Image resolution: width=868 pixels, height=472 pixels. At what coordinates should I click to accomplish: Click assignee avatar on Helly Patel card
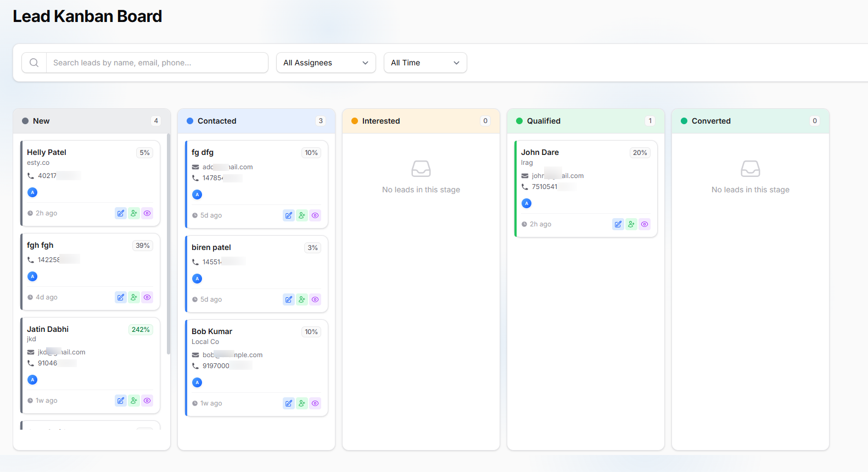(x=32, y=192)
